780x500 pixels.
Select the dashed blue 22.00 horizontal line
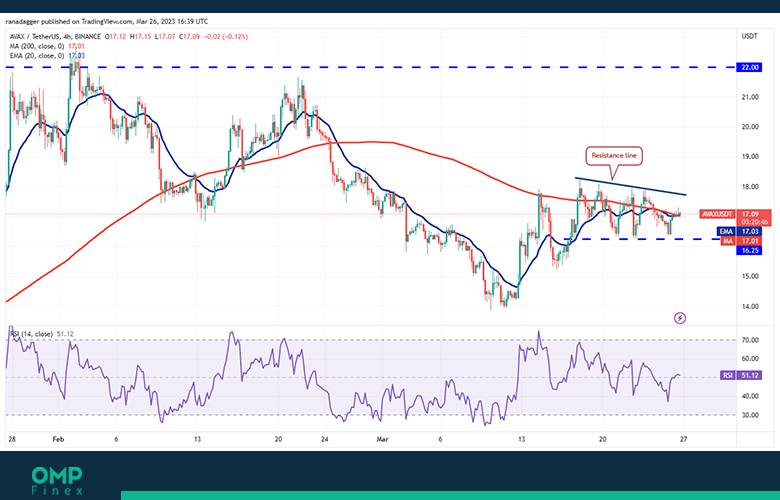(370, 67)
